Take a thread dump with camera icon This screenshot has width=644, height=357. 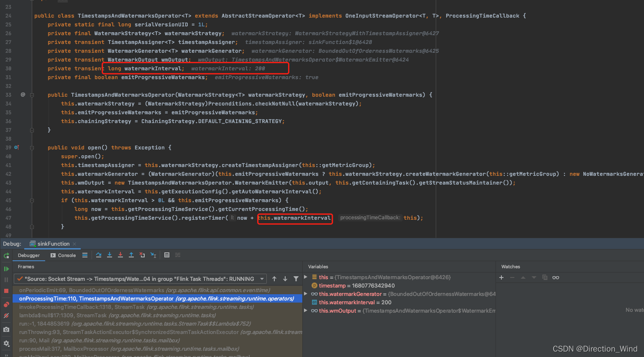click(x=6, y=329)
